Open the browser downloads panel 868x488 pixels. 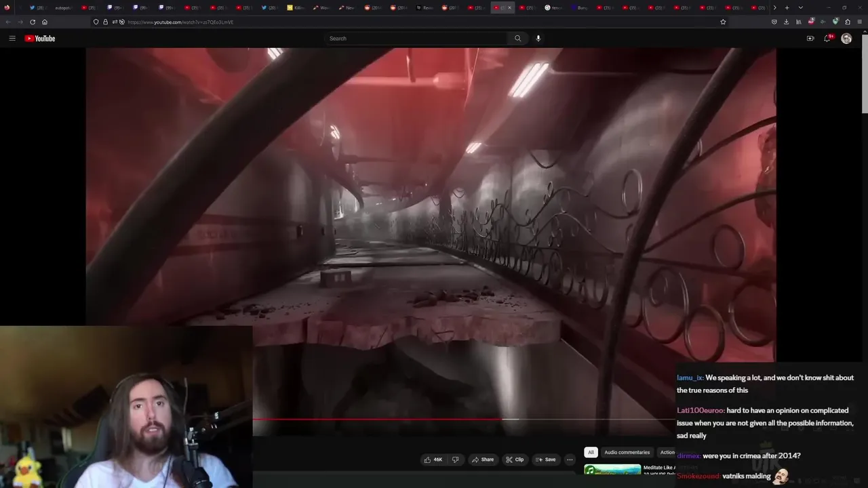coord(787,22)
